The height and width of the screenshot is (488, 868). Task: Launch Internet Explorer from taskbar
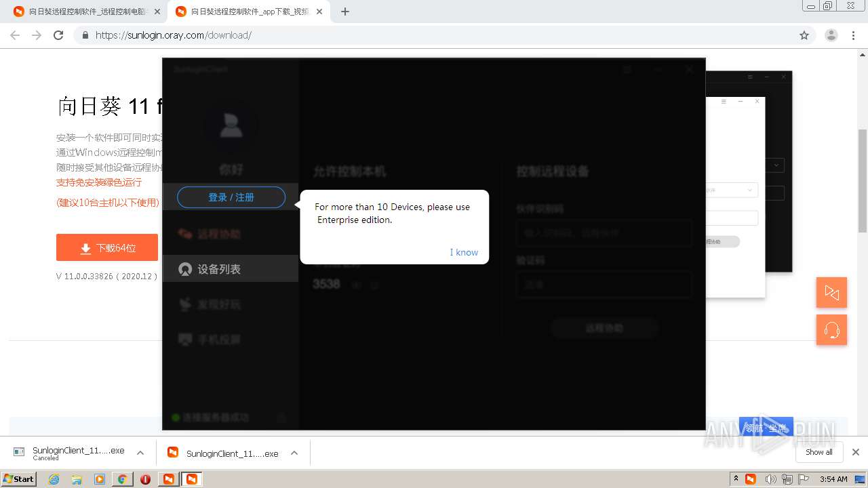coord(54,479)
